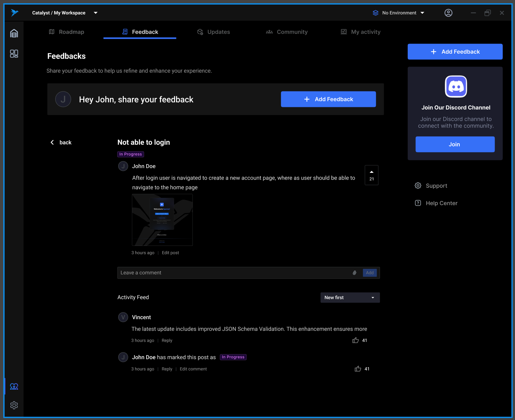Viewport: 515px width, 420px height.
Task: Click the Discord logo icon
Action: (x=456, y=87)
